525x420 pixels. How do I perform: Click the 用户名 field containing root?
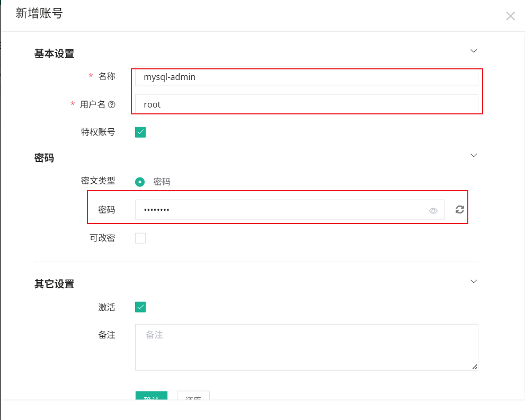tap(306, 104)
